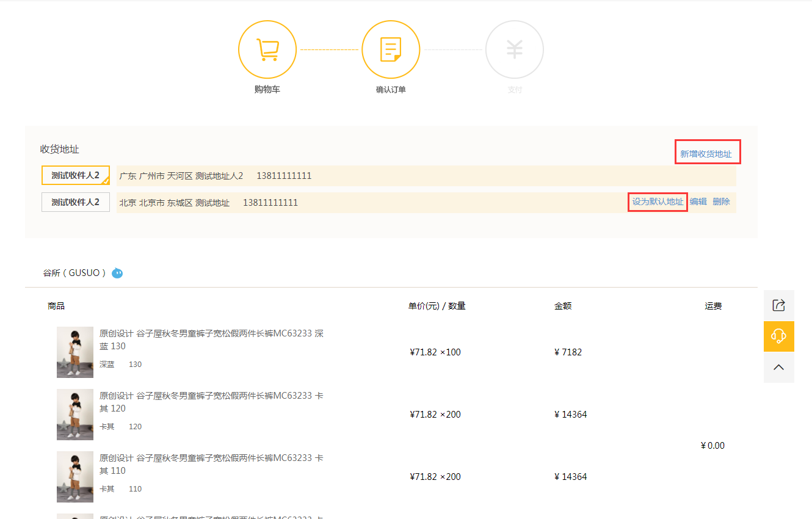Click the shopping cart step icon
The height and width of the screenshot is (519, 812).
click(267, 49)
